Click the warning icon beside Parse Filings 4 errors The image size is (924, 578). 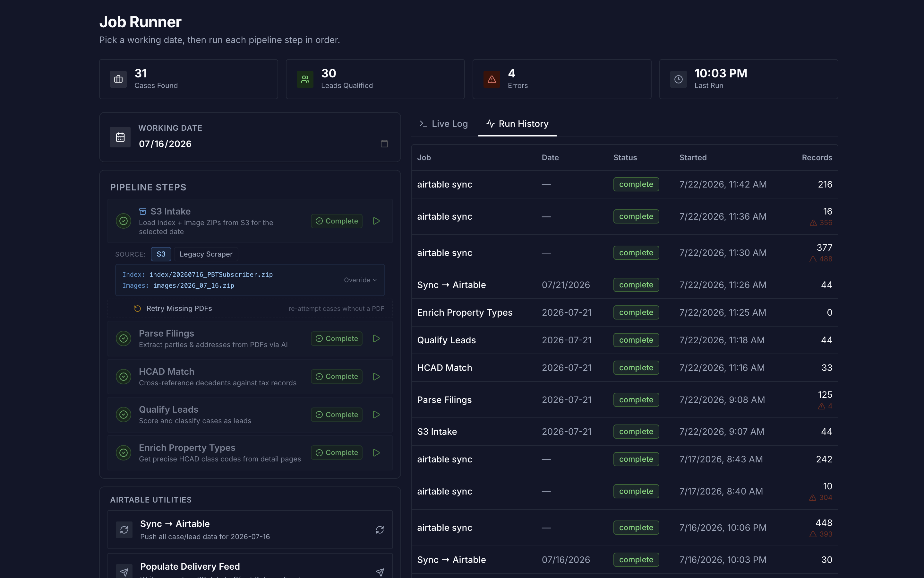(x=821, y=406)
